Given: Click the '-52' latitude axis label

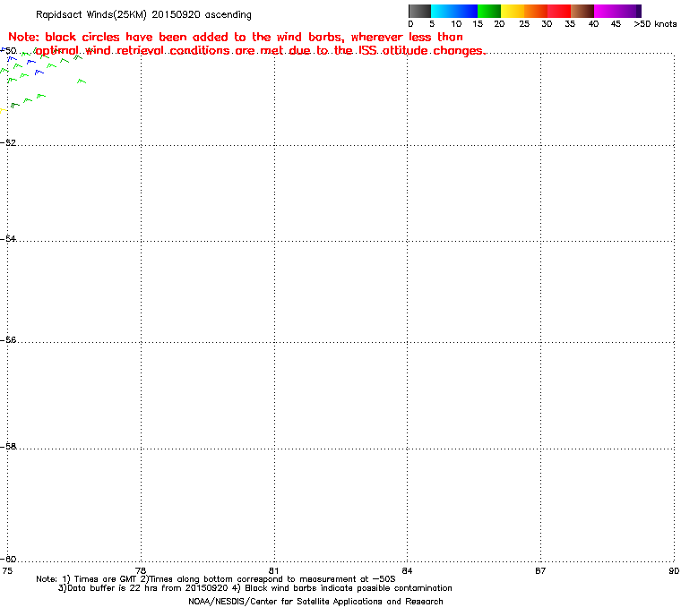Looking at the screenshot, I should (x=8, y=143).
